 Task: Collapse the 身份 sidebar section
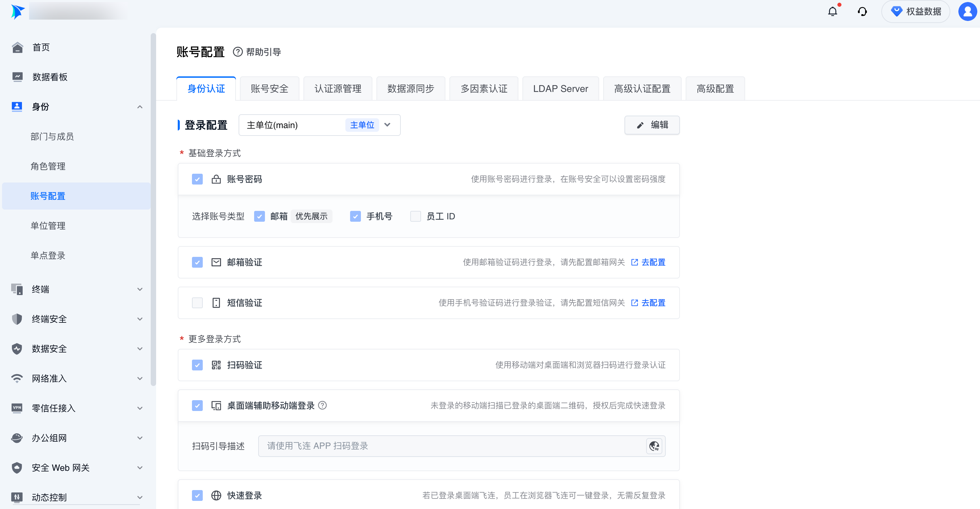tap(140, 107)
